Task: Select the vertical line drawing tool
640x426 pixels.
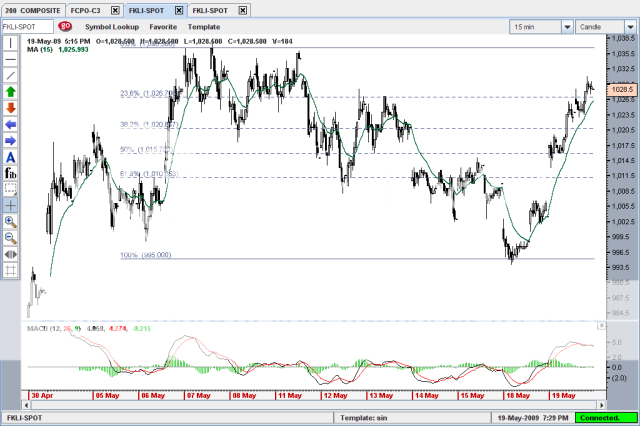Action: 10,43
